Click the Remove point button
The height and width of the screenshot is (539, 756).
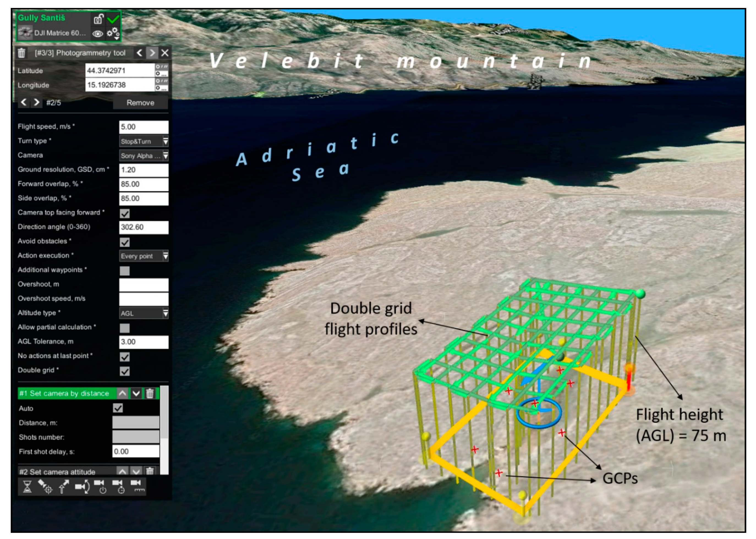pos(140,103)
